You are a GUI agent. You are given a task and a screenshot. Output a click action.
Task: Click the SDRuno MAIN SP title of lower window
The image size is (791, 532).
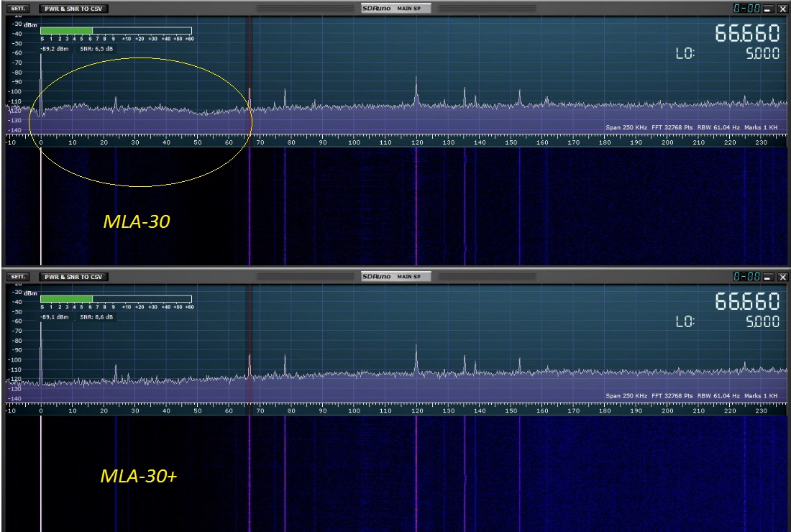(396, 277)
